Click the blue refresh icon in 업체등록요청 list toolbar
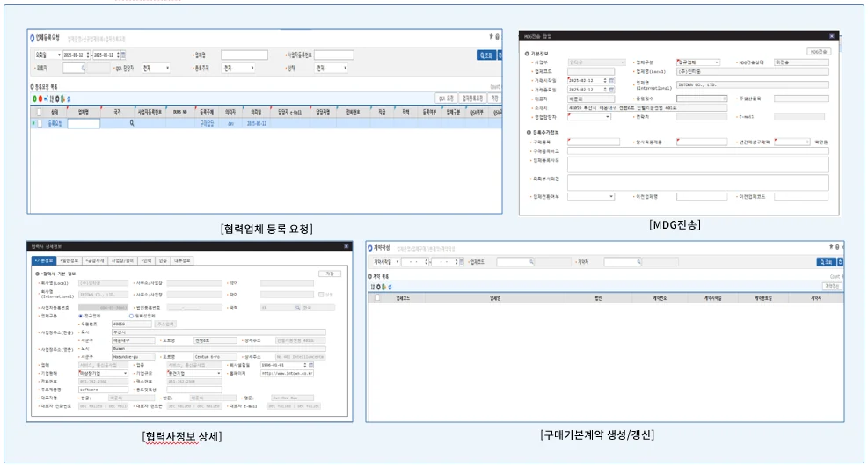Viewport: 868px width, 467px height. coord(69,99)
